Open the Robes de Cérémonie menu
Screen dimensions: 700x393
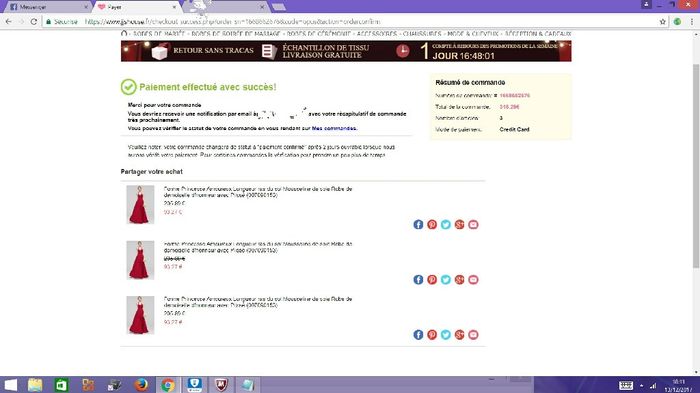pyautogui.click(x=318, y=33)
